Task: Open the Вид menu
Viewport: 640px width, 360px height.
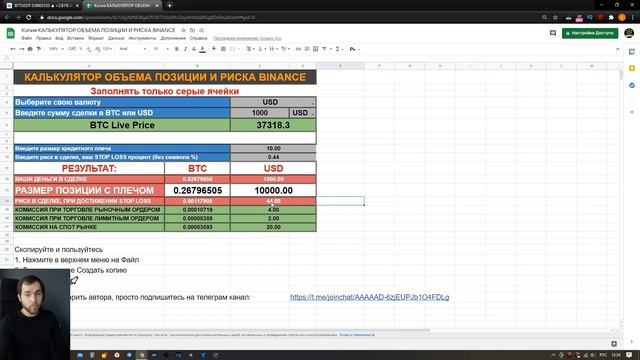Action: pos(59,38)
